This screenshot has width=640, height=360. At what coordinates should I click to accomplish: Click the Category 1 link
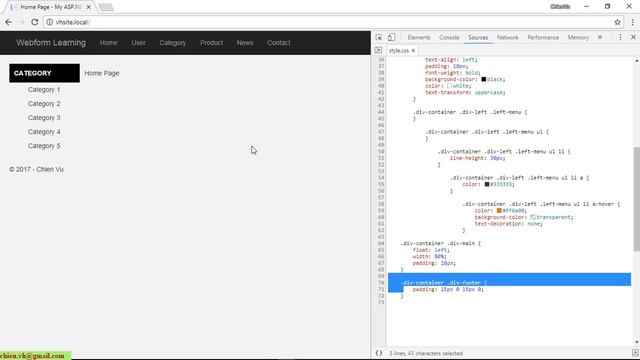tap(44, 89)
